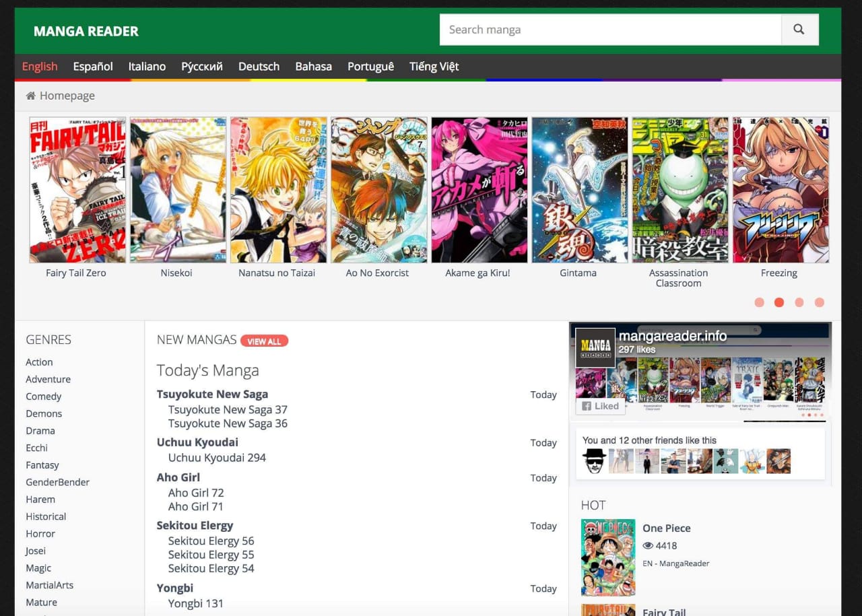This screenshot has width=862, height=616.
Task: Click the Manga Reader page logo in Facebook widget
Action: point(595,348)
